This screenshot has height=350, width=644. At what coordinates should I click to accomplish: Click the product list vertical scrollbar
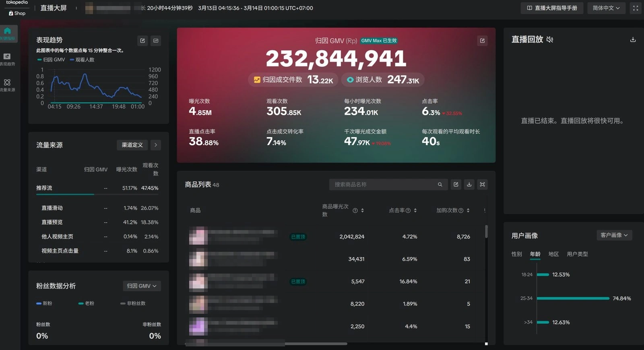coord(486,232)
